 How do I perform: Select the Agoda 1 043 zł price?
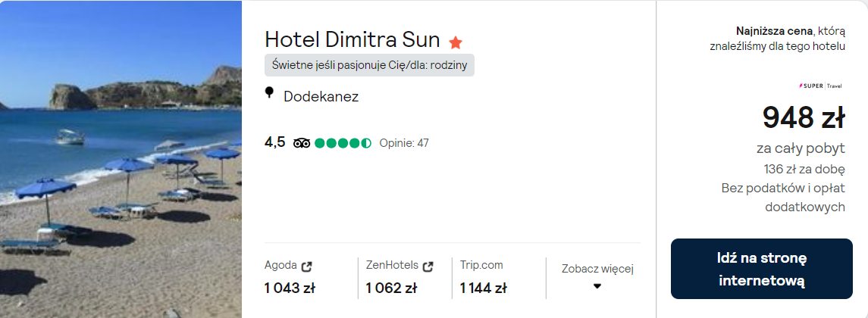[x=290, y=288]
